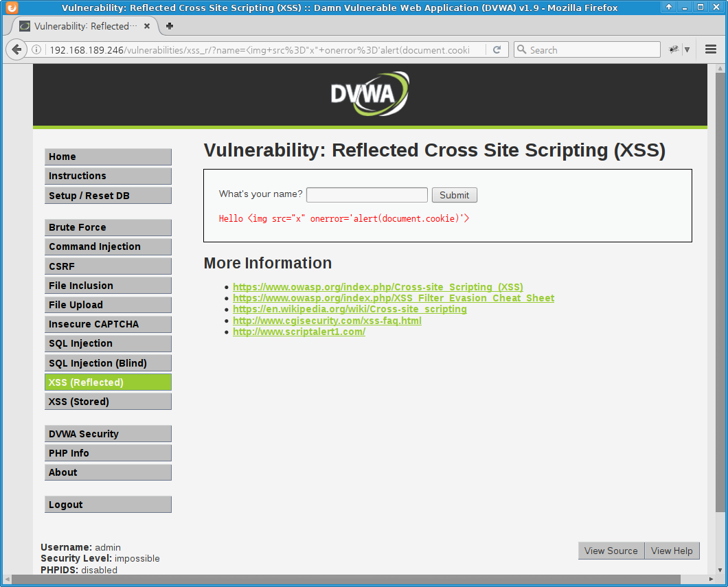
Task: Open File Upload page
Action: tap(109, 304)
